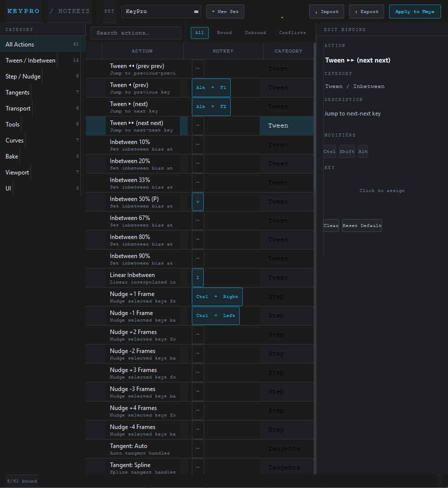Sort by the ACTION column header
The image size is (448, 488).
click(142, 51)
